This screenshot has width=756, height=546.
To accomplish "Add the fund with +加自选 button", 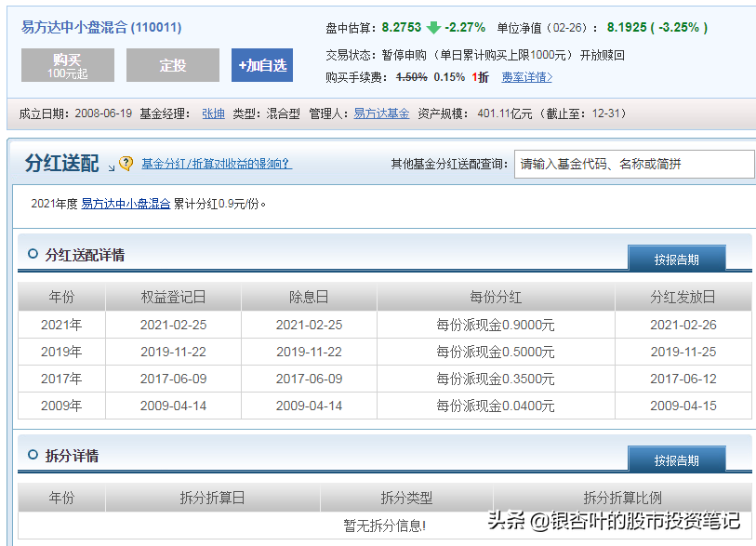I will point(262,65).
